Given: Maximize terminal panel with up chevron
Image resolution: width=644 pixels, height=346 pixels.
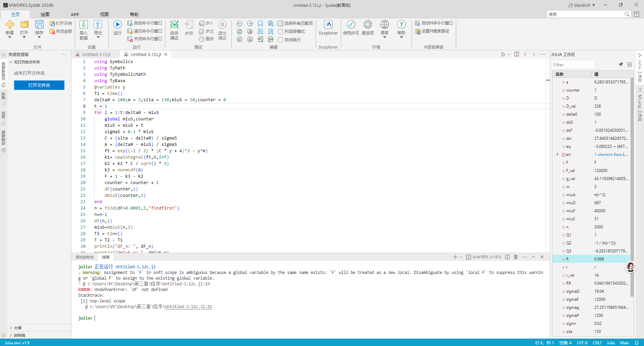Looking at the screenshot, I should [x=533, y=257].
